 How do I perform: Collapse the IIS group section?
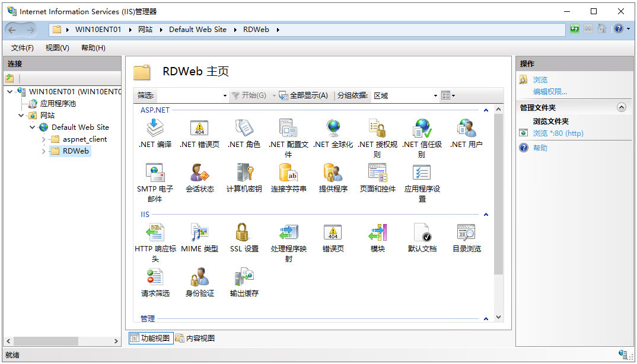point(486,215)
